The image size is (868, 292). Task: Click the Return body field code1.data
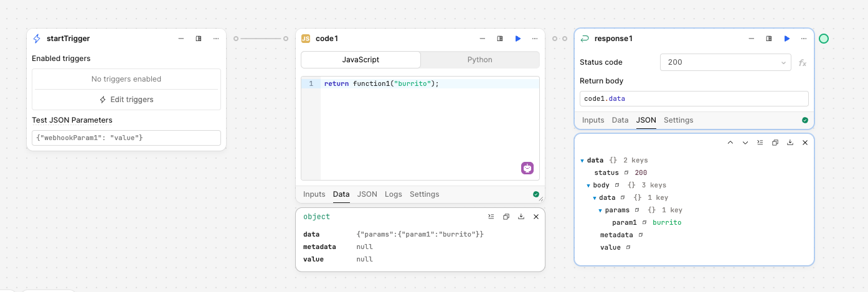[x=694, y=99]
